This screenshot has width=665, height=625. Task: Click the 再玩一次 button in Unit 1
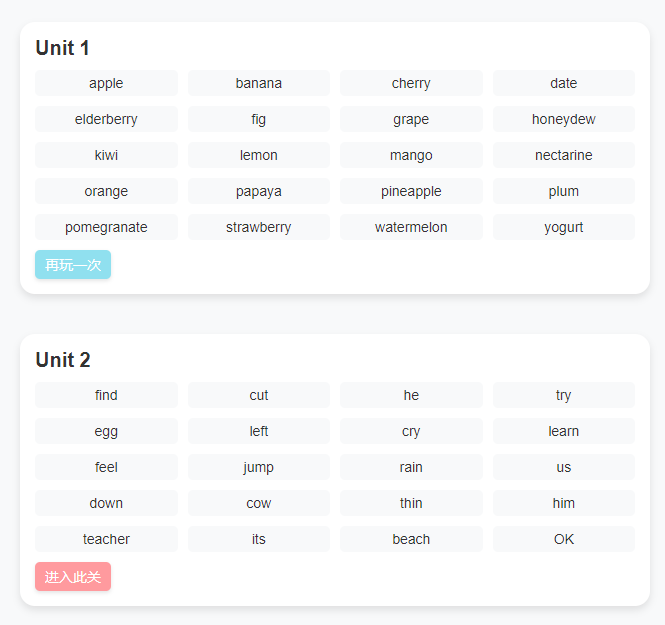73,265
